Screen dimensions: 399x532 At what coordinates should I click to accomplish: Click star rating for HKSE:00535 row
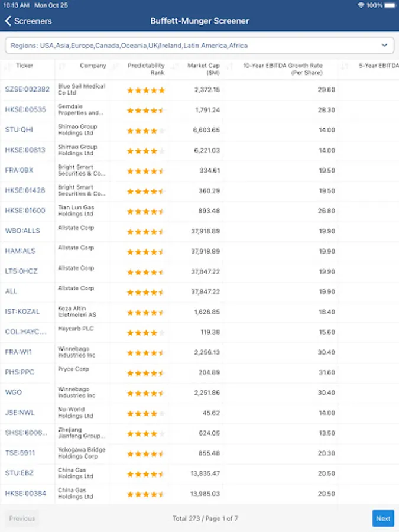146,111
